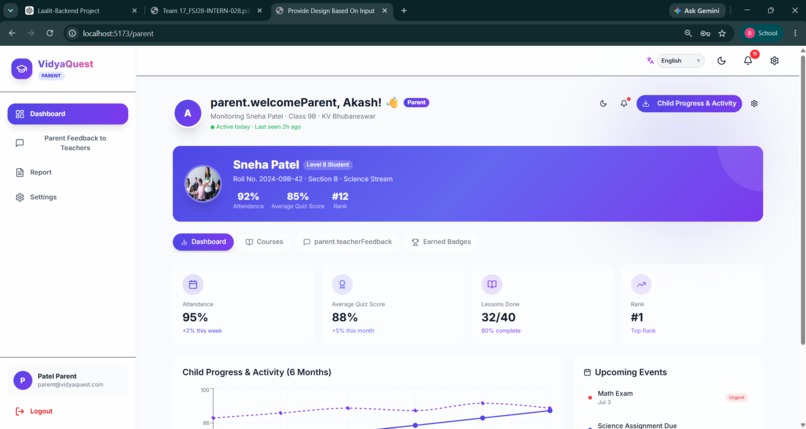Open the Report sidebar item
The width and height of the screenshot is (806, 429).
[67, 173]
